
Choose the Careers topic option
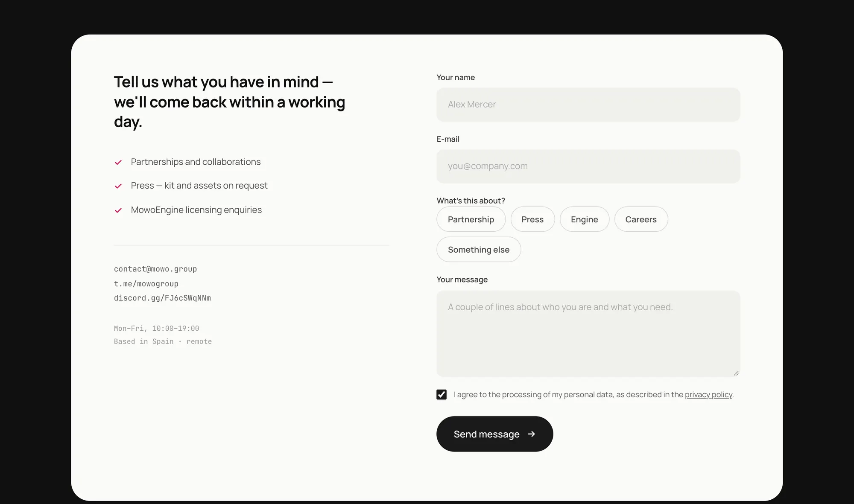641,219
